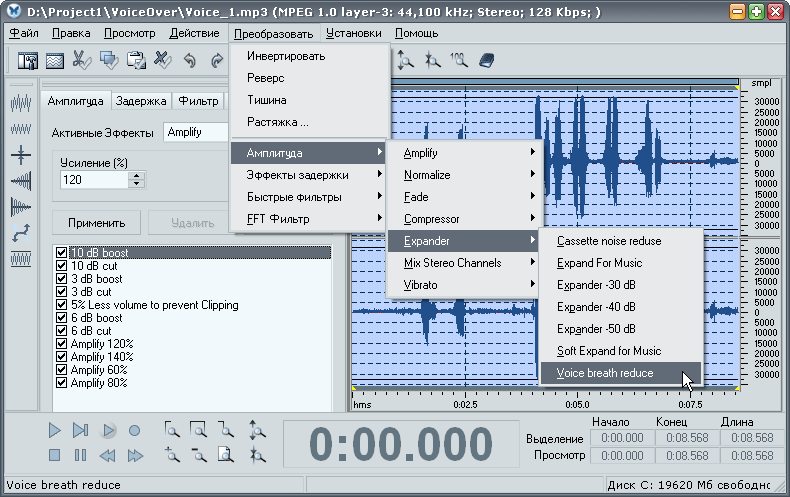Click the Rewind button
This screenshot has width=790, height=497.
(x=107, y=456)
